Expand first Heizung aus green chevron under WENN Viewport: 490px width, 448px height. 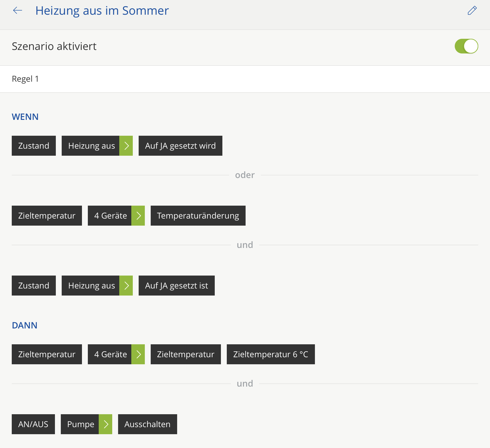126,146
